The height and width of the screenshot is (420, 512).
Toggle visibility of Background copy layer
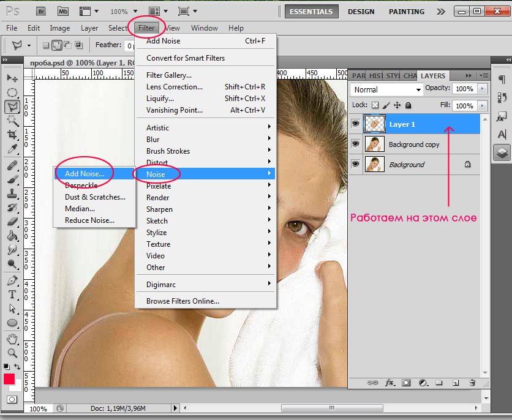pyautogui.click(x=355, y=144)
